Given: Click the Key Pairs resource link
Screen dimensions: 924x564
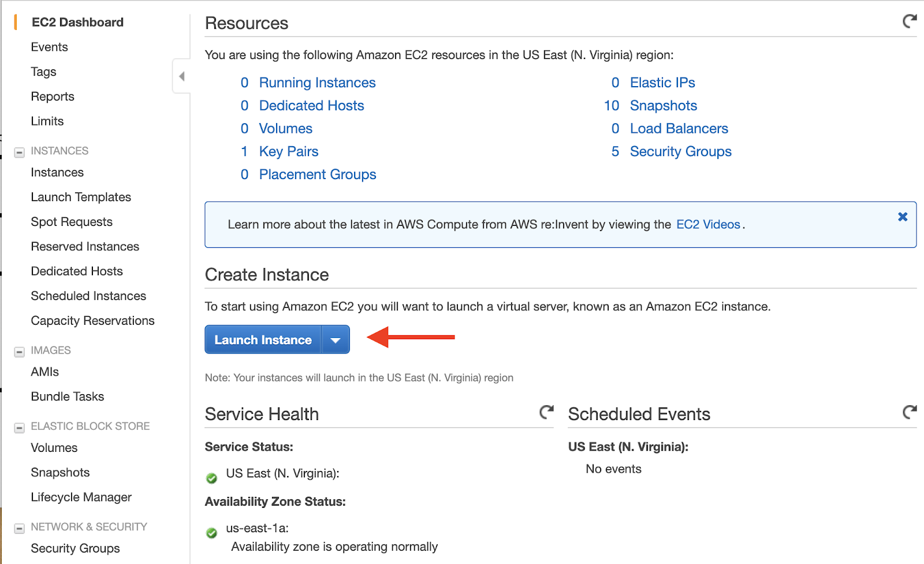Looking at the screenshot, I should point(289,151).
